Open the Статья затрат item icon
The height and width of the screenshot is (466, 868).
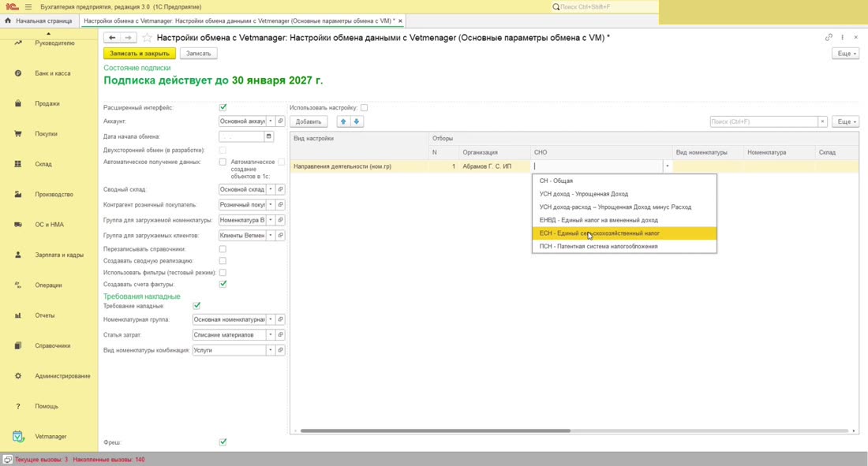tap(280, 335)
